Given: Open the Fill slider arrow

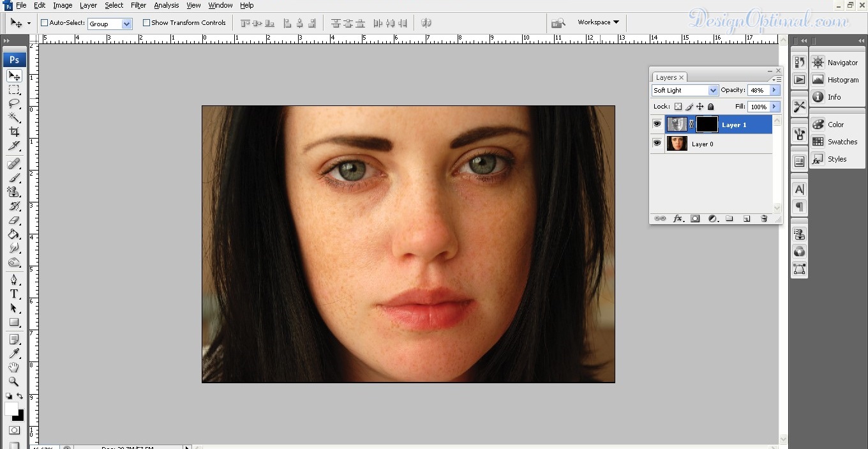Looking at the screenshot, I should [x=774, y=107].
